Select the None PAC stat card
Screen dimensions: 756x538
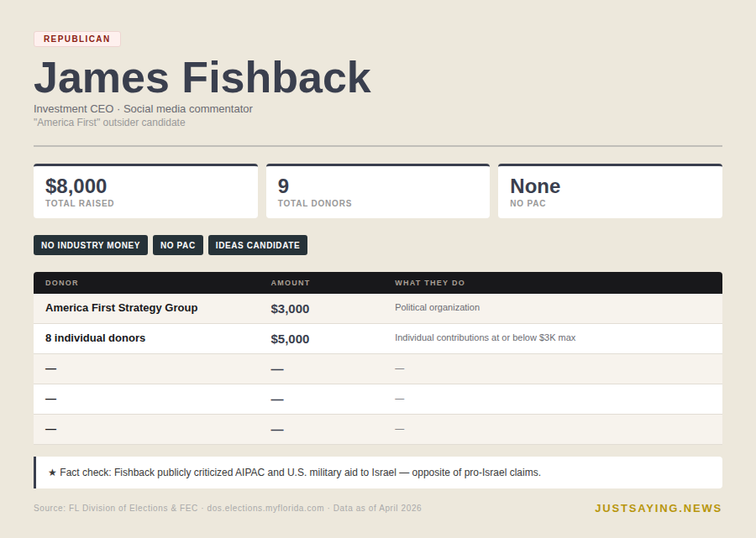tap(610, 191)
